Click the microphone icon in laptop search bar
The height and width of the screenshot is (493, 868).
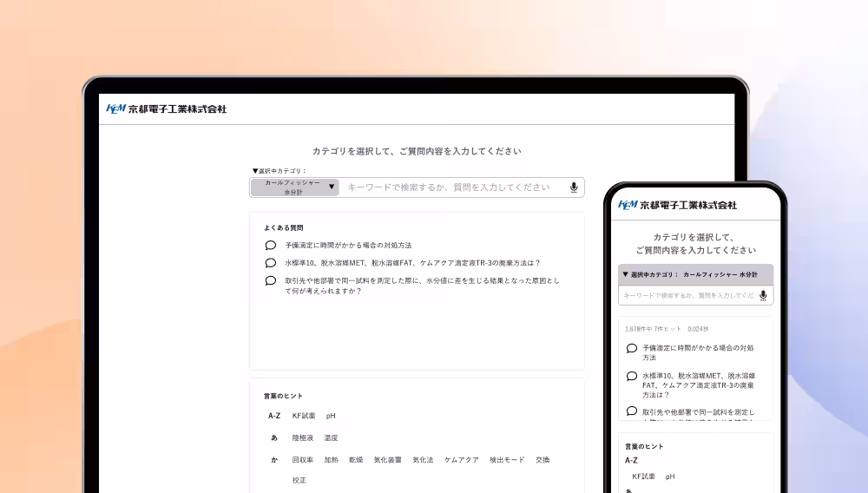click(574, 187)
